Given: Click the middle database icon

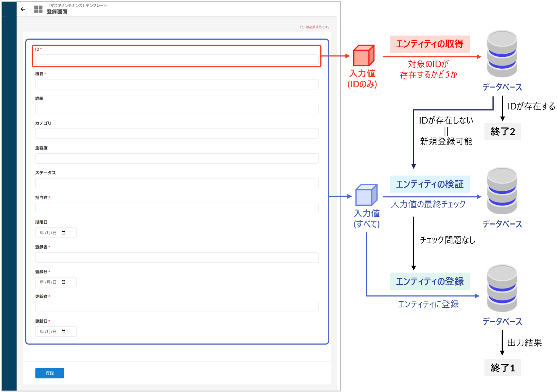Looking at the screenshot, I should (502, 191).
